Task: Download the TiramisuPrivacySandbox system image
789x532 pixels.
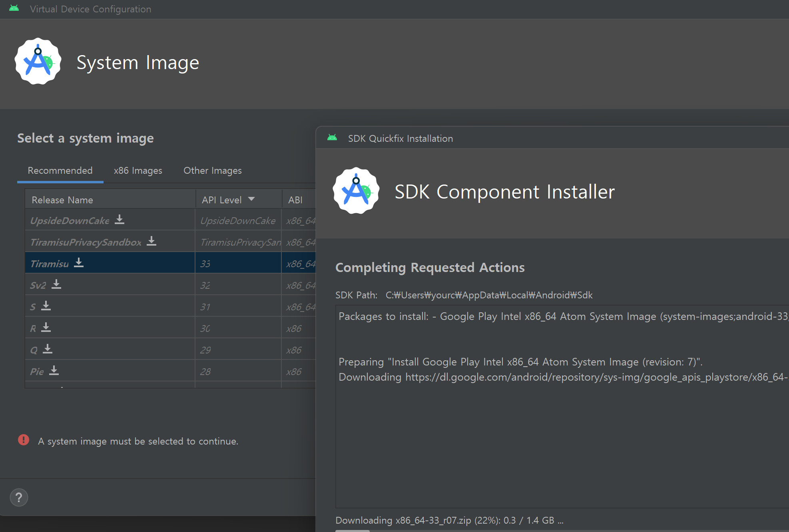Action: pos(151,241)
